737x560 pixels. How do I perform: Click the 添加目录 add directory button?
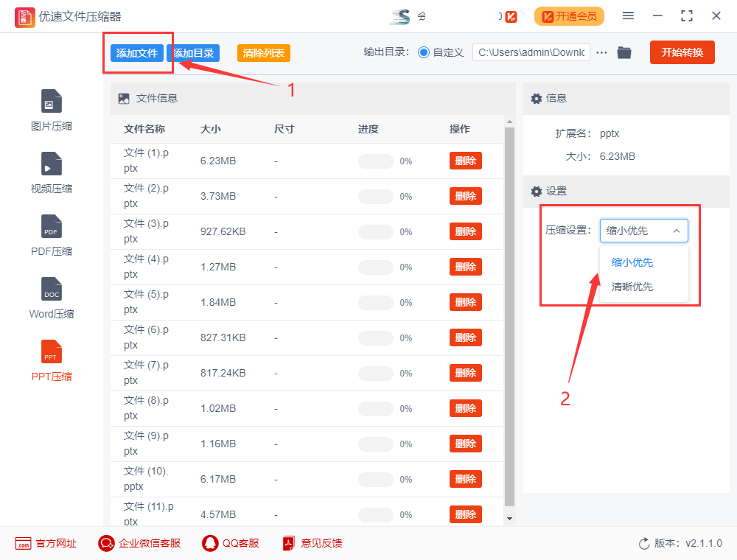pos(193,53)
